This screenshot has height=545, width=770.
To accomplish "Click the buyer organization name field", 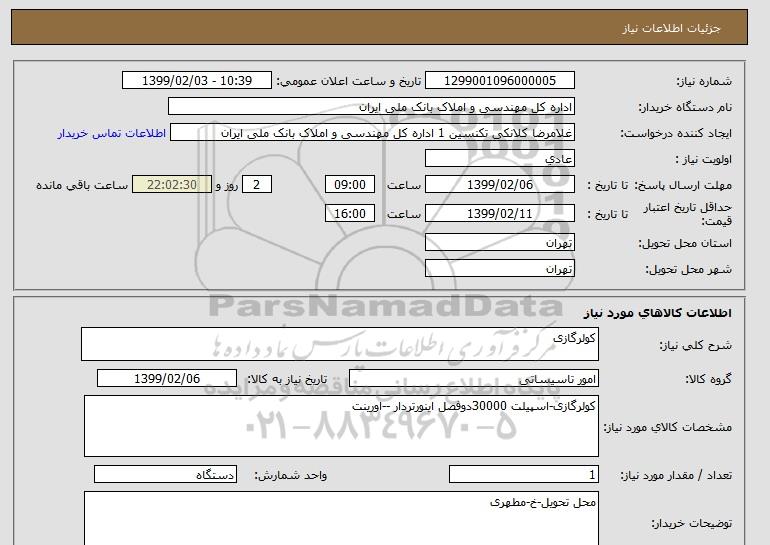I will (x=371, y=107).
